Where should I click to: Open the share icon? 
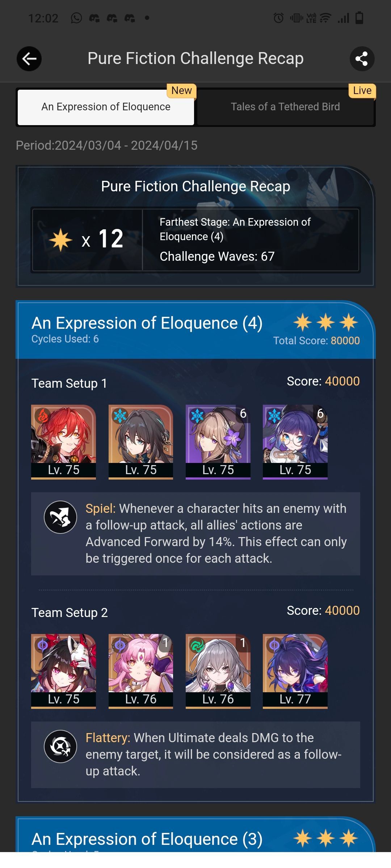click(362, 59)
